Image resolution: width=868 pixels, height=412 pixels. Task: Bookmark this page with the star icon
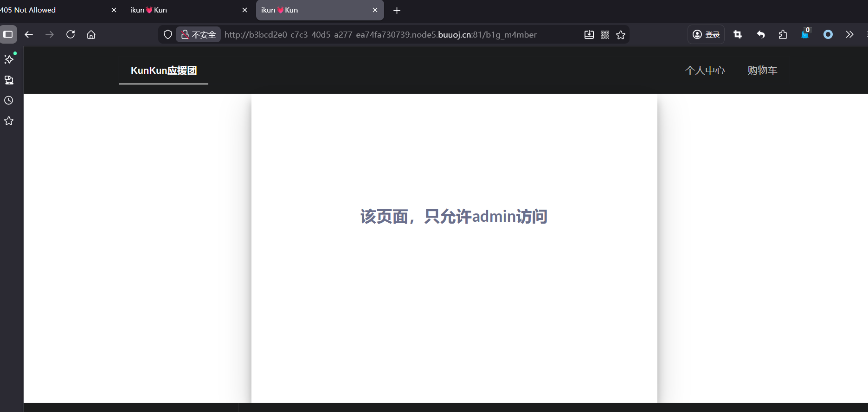[x=621, y=34]
